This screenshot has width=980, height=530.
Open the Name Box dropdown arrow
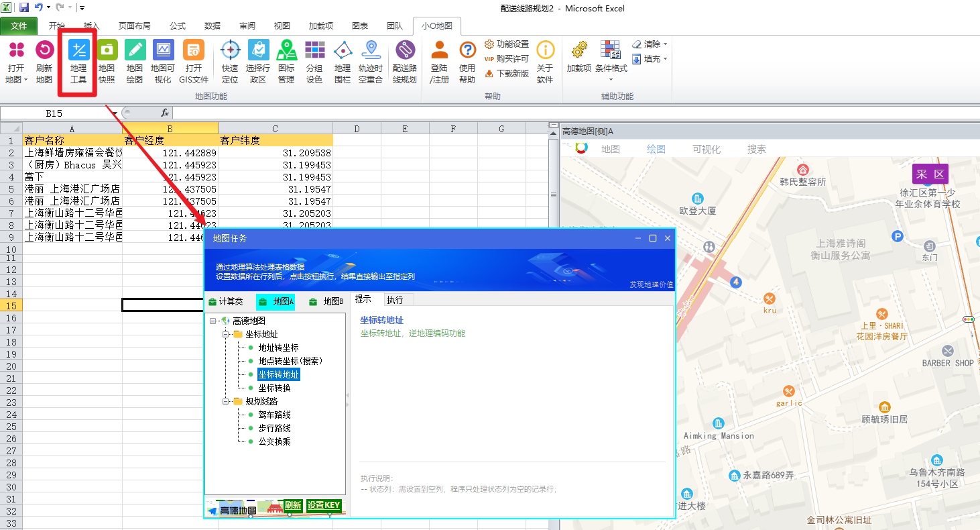[x=115, y=113]
